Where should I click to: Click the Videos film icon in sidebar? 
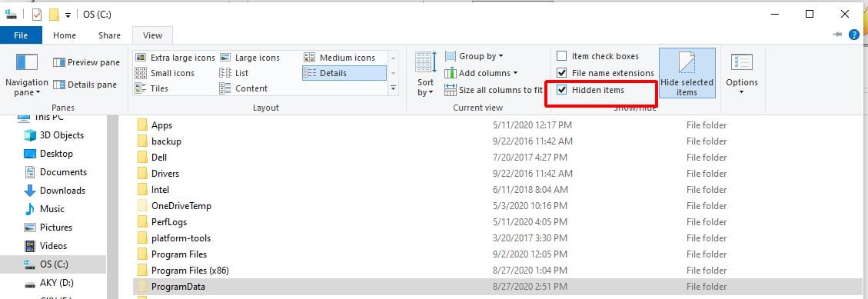[x=30, y=246]
